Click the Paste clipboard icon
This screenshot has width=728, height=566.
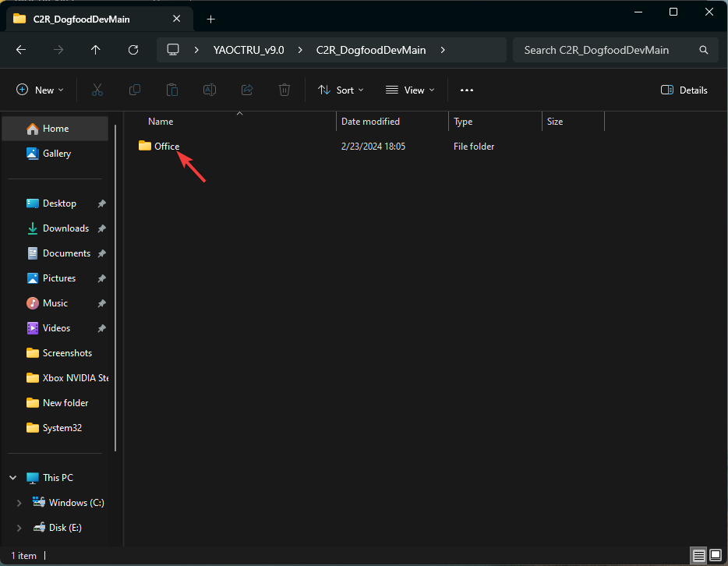pos(172,90)
